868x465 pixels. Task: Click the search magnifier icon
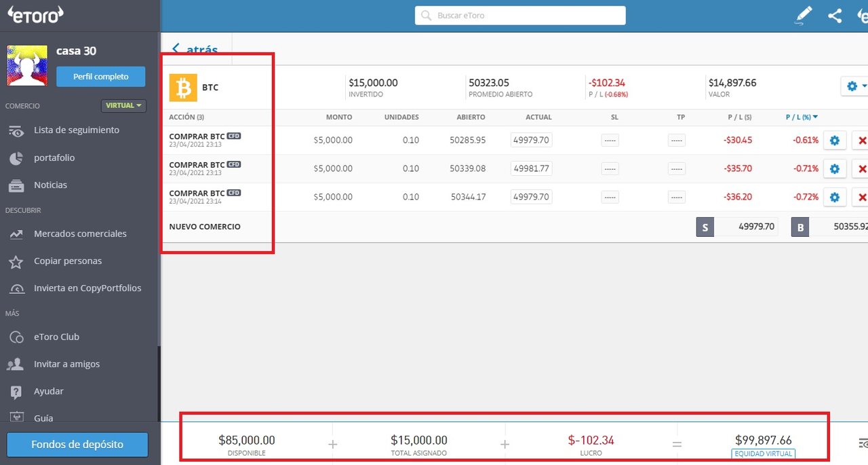[427, 15]
